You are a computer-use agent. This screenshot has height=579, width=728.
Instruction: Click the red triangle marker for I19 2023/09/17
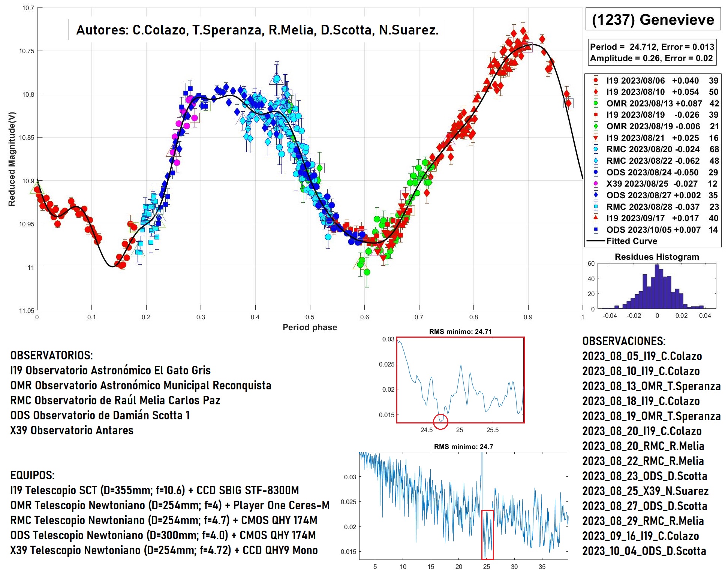(596, 218)
